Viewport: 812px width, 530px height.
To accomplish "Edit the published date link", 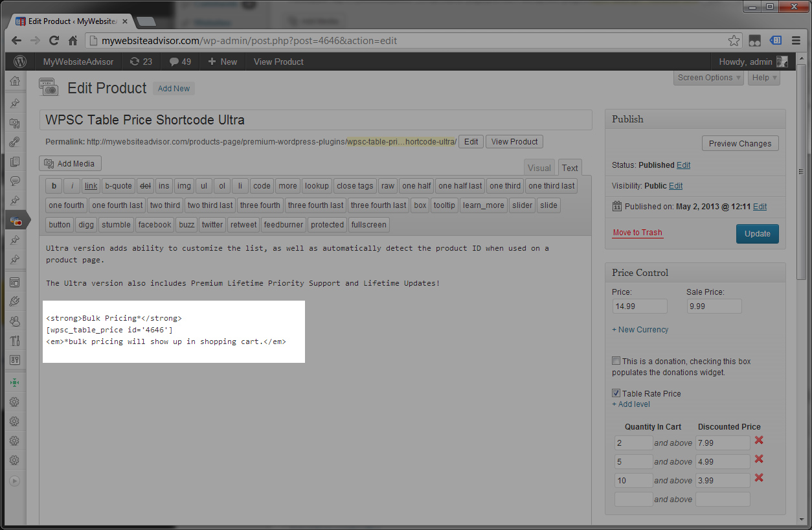I will (x=760, y=207).
